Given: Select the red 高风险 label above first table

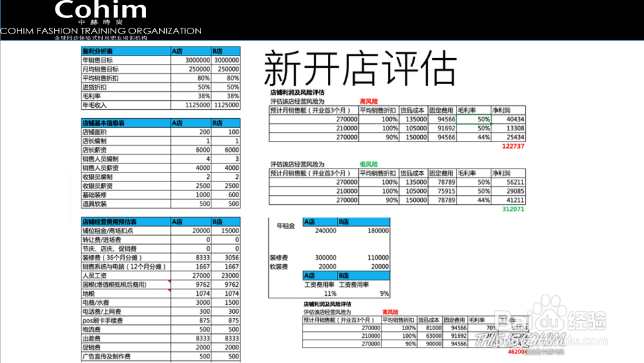Looking at the screenshot, I should (x=369, y=101).
